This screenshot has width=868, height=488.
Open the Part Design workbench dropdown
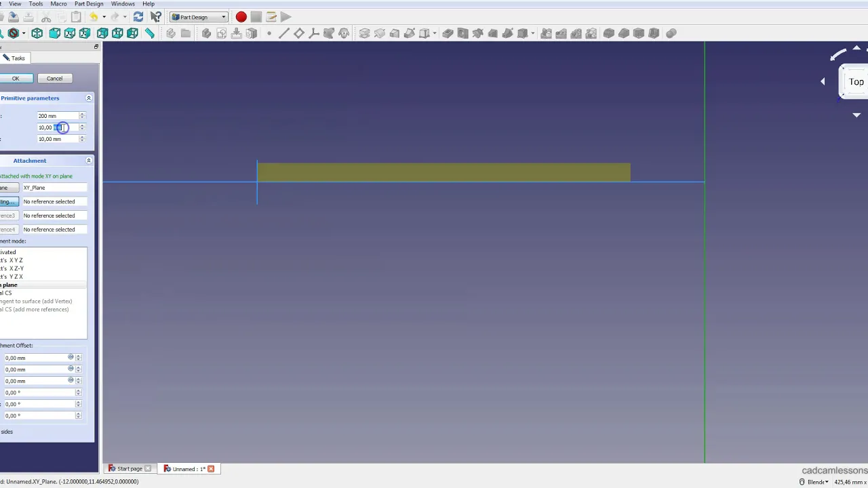click(x=199, y=17)
